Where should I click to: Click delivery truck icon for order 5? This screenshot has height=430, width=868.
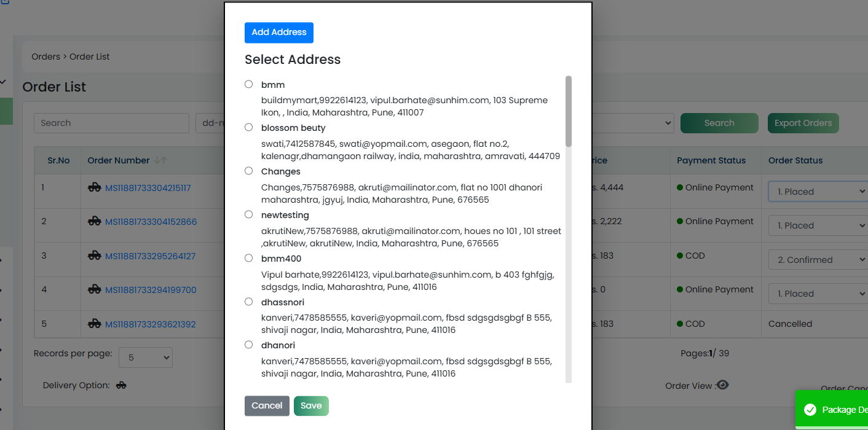coord(95,324)
